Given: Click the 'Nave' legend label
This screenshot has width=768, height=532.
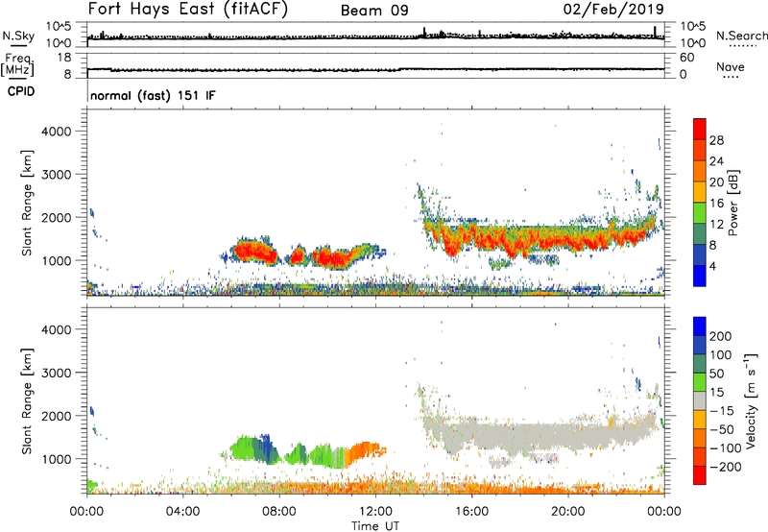Looking at the screenshot, I should click(x=730, y=66).
